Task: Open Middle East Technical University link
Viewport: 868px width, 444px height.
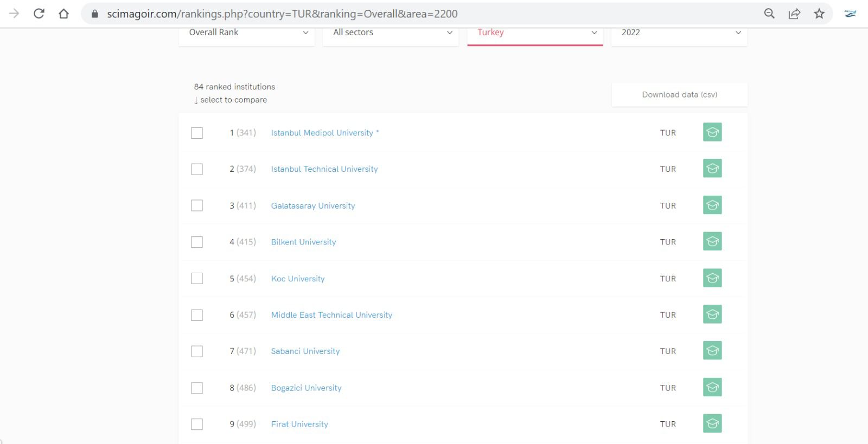Action: coord(331,315)
